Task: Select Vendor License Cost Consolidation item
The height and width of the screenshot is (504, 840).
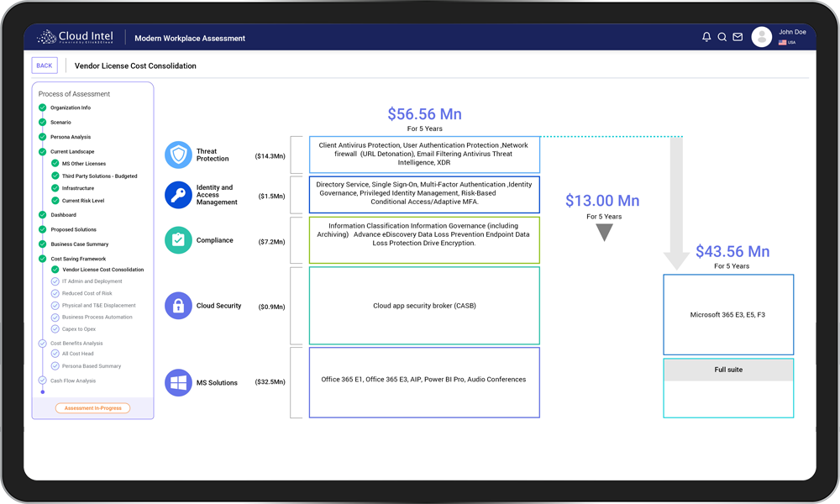Action: pos(102,270)
